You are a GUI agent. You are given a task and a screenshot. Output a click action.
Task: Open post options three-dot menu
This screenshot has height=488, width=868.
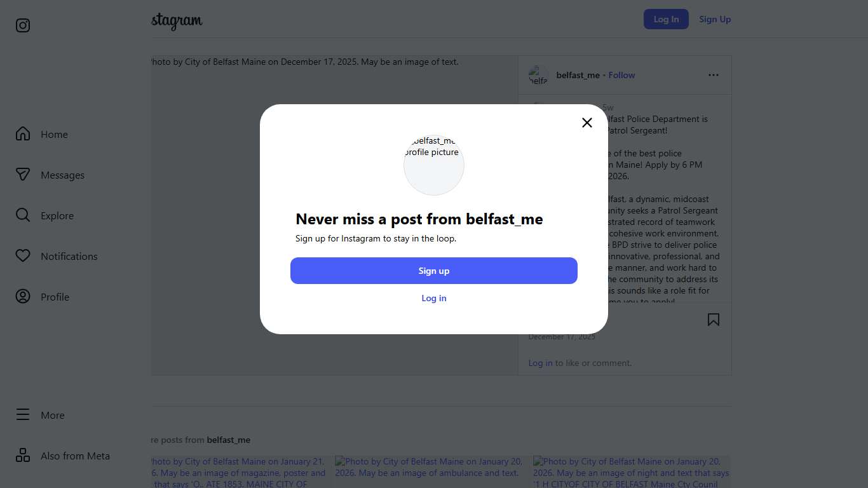[x=714, y=75]
